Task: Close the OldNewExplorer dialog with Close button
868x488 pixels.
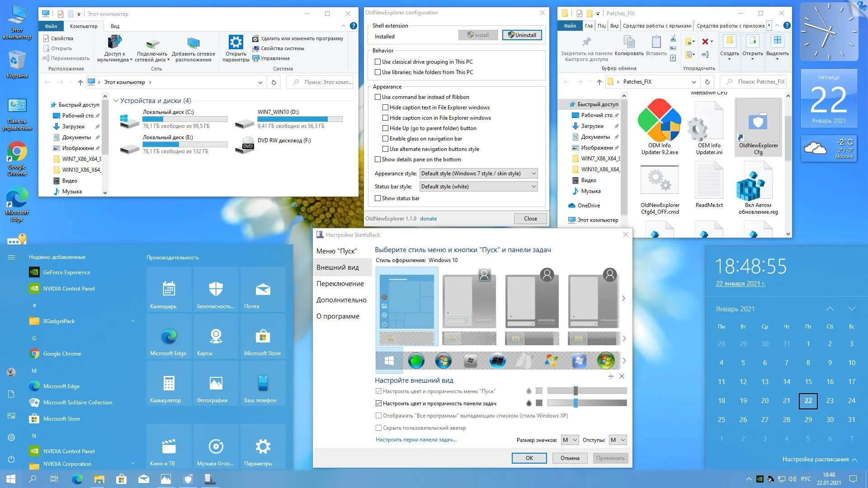Action: [530, 219]
